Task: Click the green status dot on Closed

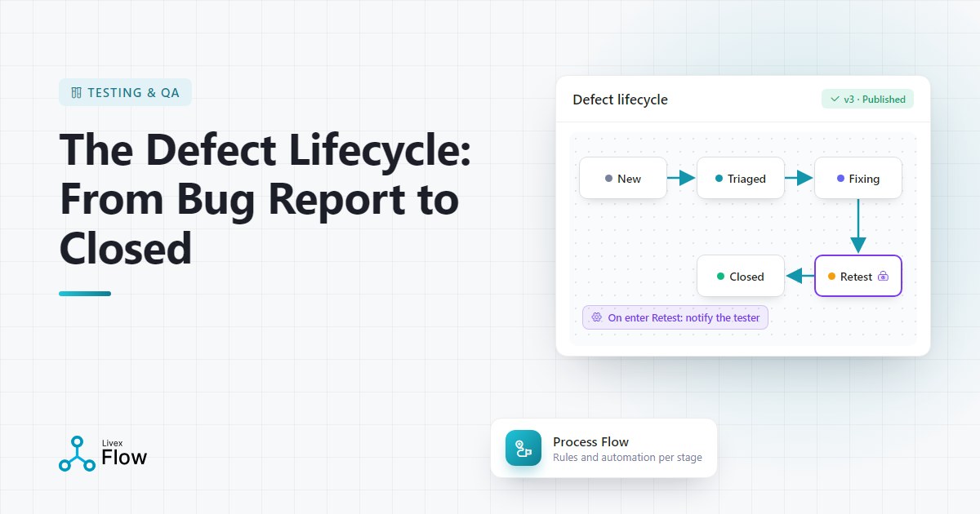Action: (x=720, y=277)
